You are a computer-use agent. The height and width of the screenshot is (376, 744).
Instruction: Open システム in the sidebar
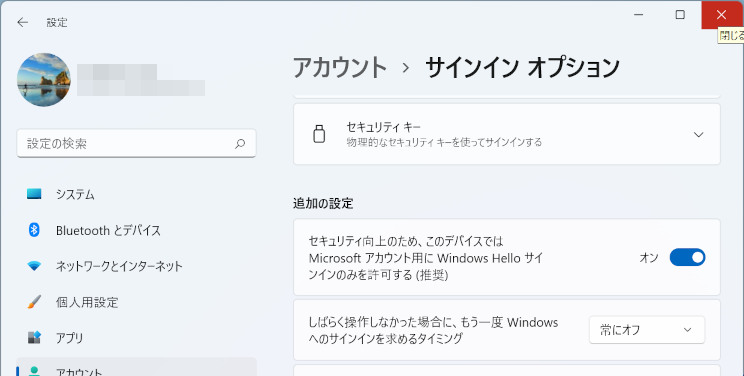[x=136, y=194]
